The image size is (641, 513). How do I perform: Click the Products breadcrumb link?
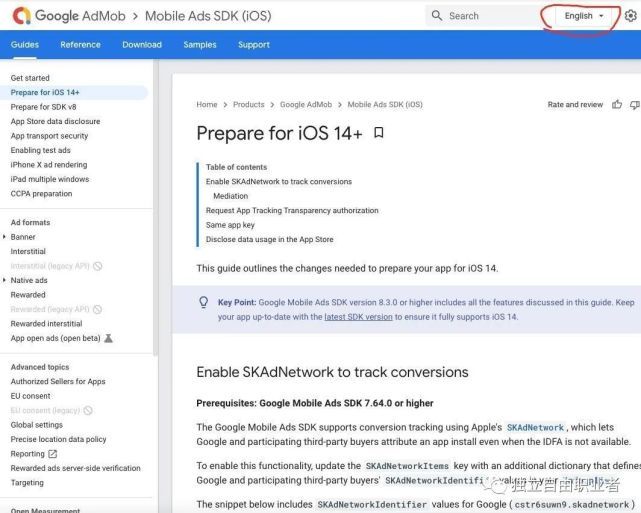(x=249, y=105)
